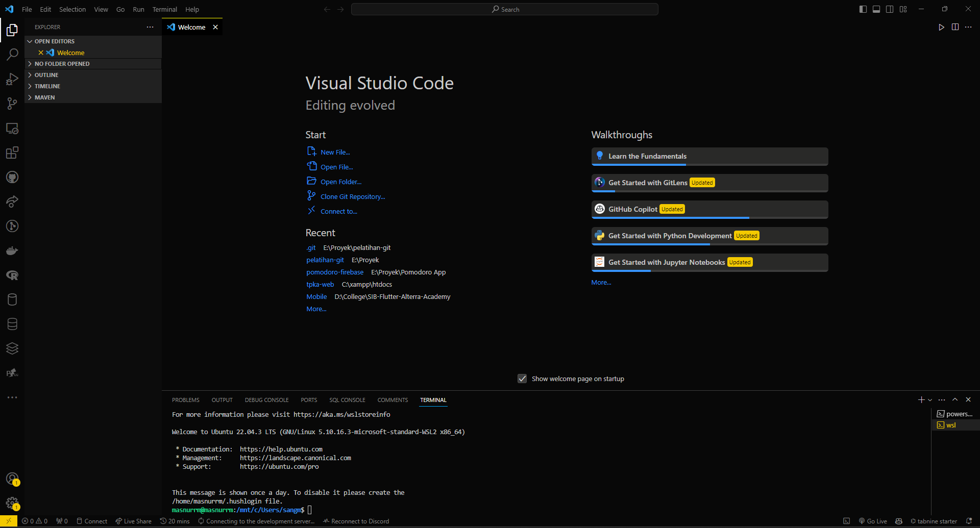Collapse the Open Editors section
Viewport: 980px width, 528px height.
pyautogui.click(x=93, y=41)
